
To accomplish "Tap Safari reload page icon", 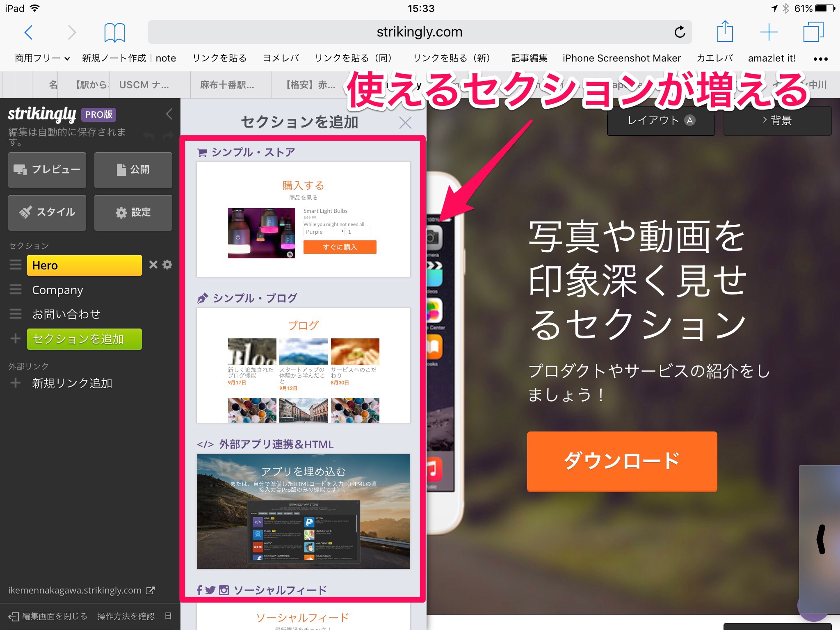I will tap(680, 32).
